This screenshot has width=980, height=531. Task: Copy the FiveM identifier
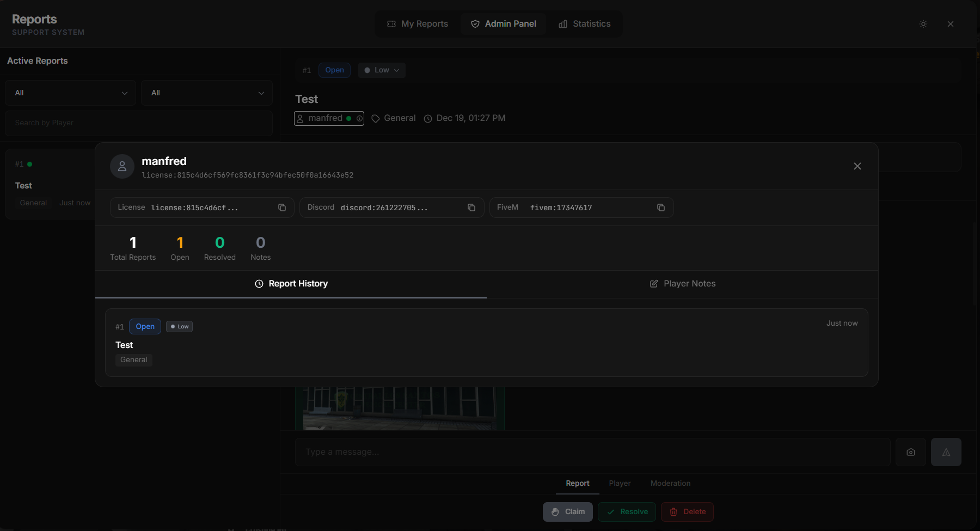661,207
